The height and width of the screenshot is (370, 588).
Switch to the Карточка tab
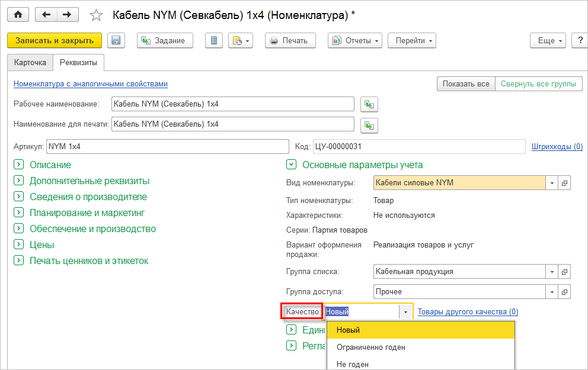coord(30,63)
